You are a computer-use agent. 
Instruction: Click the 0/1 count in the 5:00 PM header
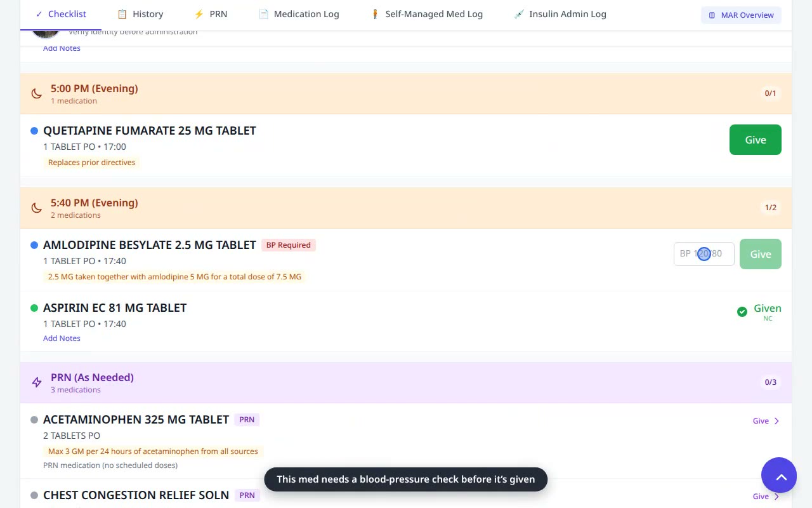pyautogui.click(x=770, y=93)
